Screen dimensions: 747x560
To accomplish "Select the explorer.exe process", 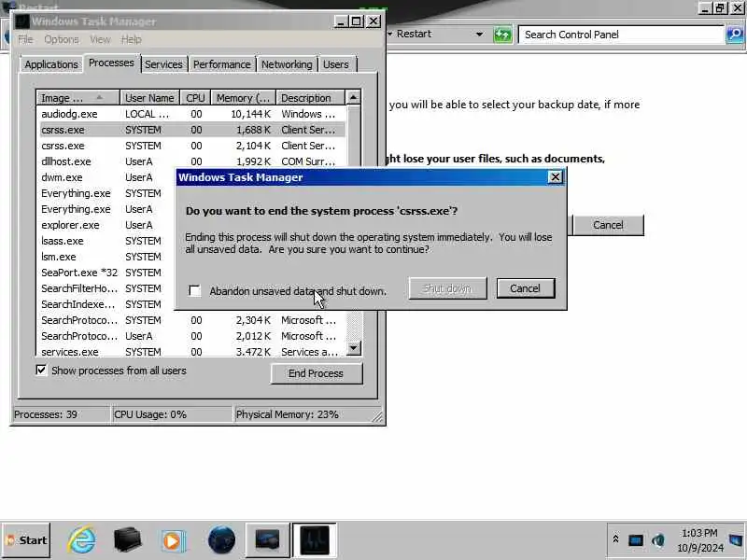I will click(106, 225).
